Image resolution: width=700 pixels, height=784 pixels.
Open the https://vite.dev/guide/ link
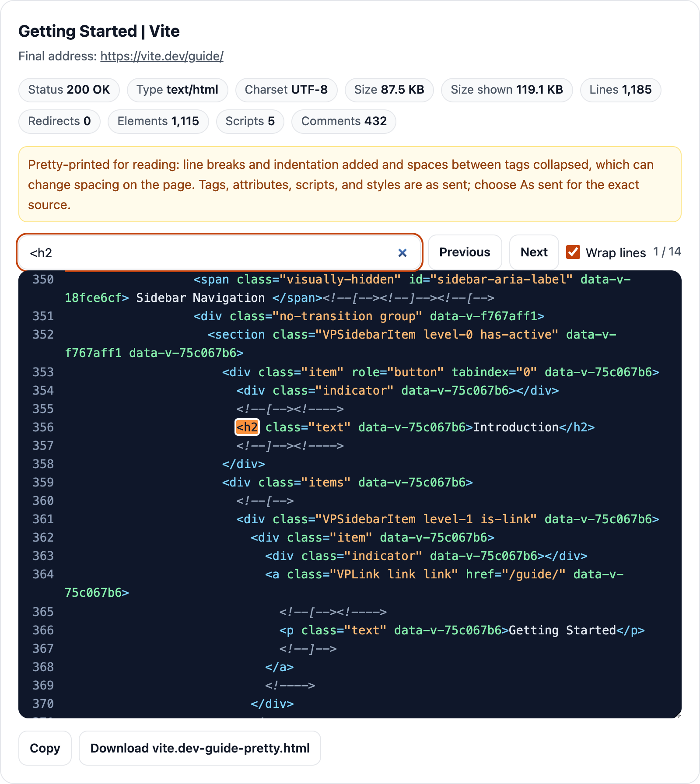[162, 56]
